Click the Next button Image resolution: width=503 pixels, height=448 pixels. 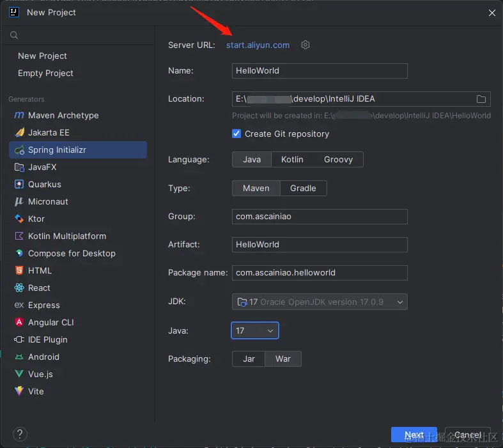[414, 435]
